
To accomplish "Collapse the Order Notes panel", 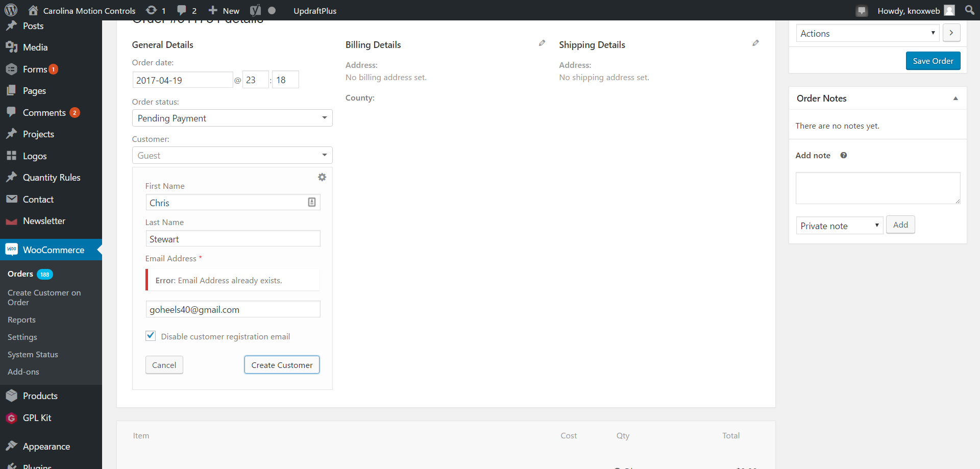I will (955, 98).
